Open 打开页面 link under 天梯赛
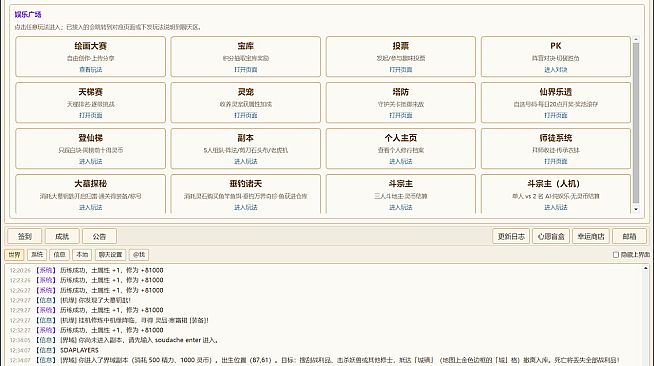 [x=91, y=115]
